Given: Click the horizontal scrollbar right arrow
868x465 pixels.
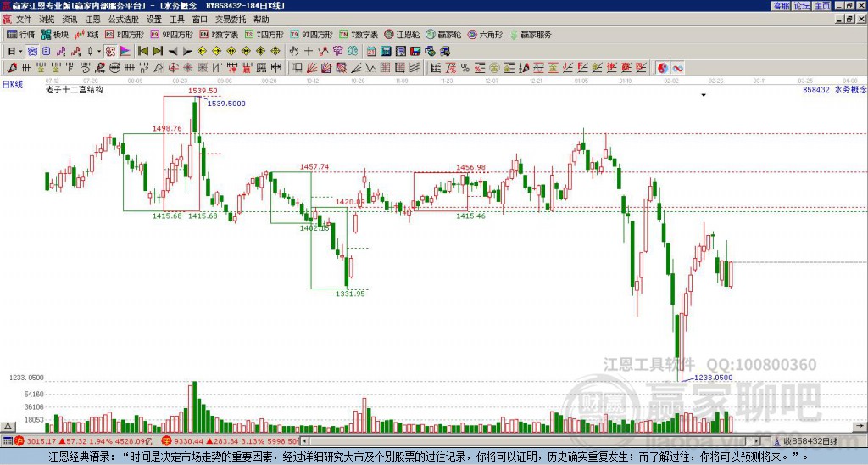Looking at the screenshot, I should (756, 441).
